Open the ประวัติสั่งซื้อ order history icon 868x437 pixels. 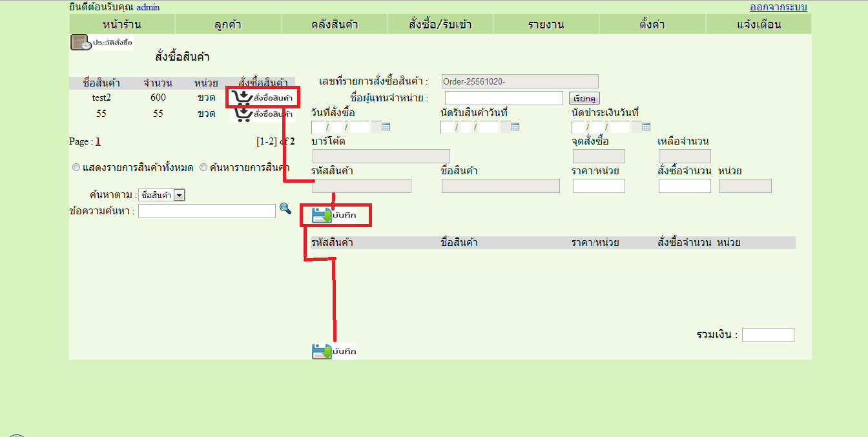pyautogui.click(x=101, y=43)
